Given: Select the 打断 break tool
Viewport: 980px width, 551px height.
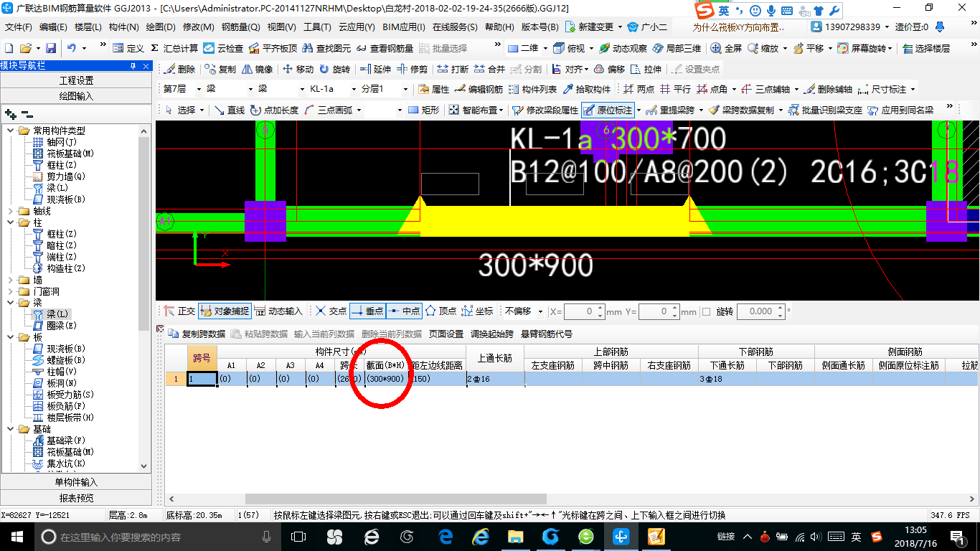Looking at the screenshot, I should tap(453, 70).
